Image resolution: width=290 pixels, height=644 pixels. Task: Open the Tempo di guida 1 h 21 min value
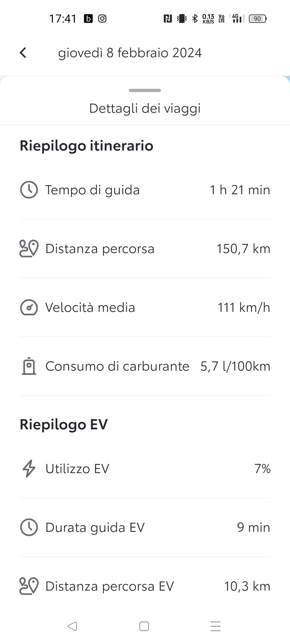pos(240,190)
